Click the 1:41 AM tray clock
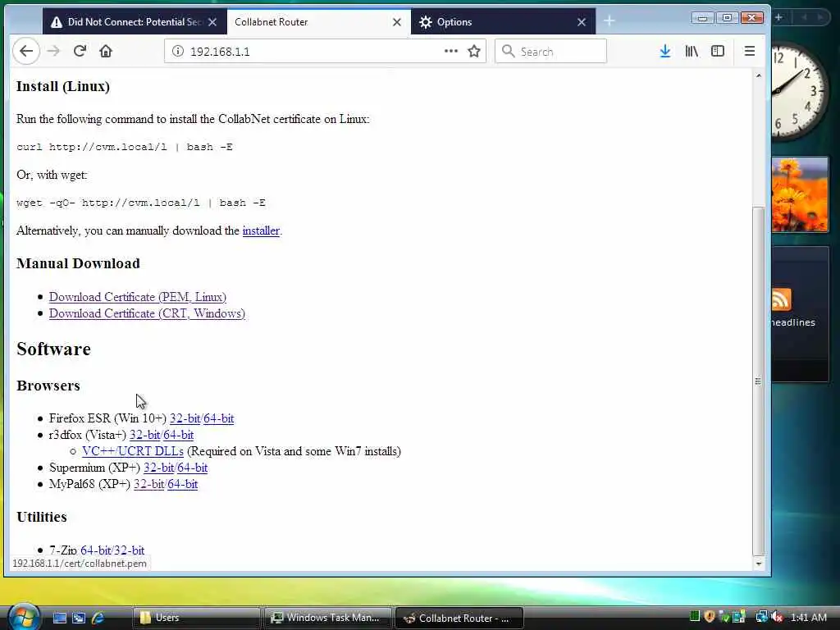Viewport: 840px width, 630px height. (x=809, y=618)
